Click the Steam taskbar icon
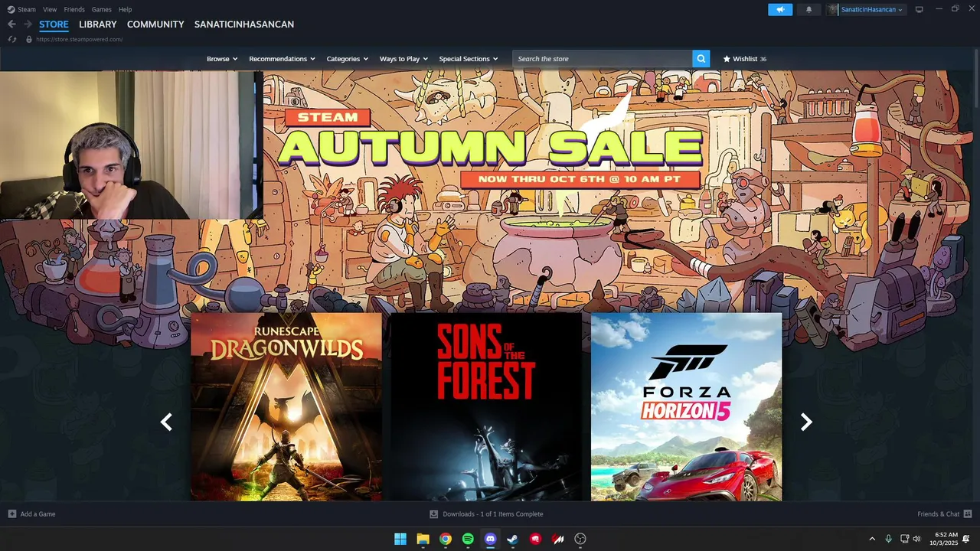Viewport: 980px width, 551px height. [x=513, y=539]
